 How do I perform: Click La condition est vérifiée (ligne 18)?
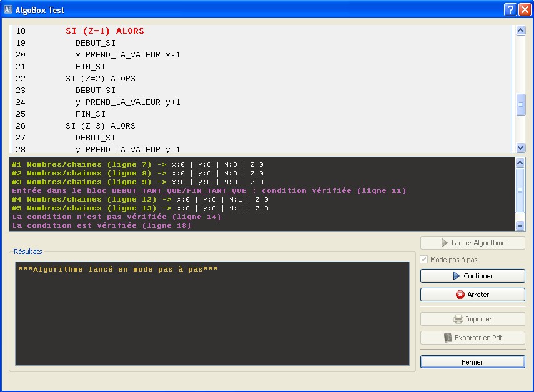point(101,225)
